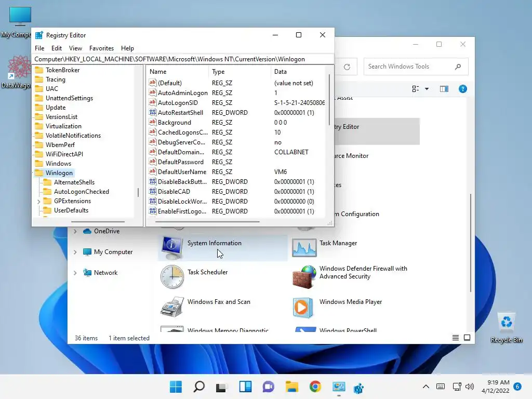This screenshot has width=532, height=399.
Task: Click the COLLABNET data cell
Action: pyautogui.click(x=291, y=152)
